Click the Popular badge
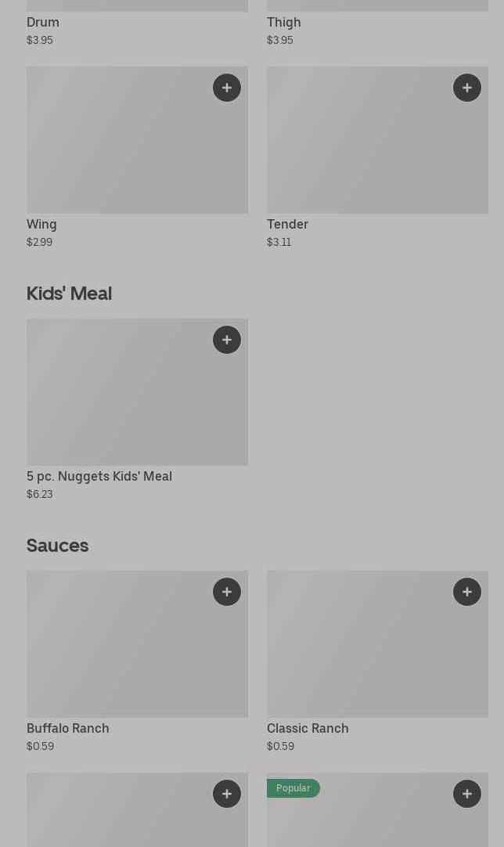This screenshot has height=847, width=504. (293, 788)
